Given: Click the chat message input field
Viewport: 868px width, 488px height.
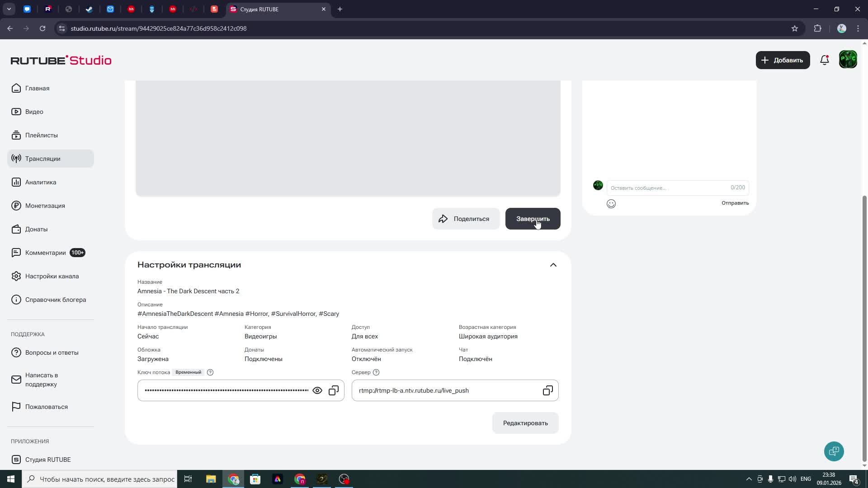Looking at the screenshot, I should click(667, 188).
